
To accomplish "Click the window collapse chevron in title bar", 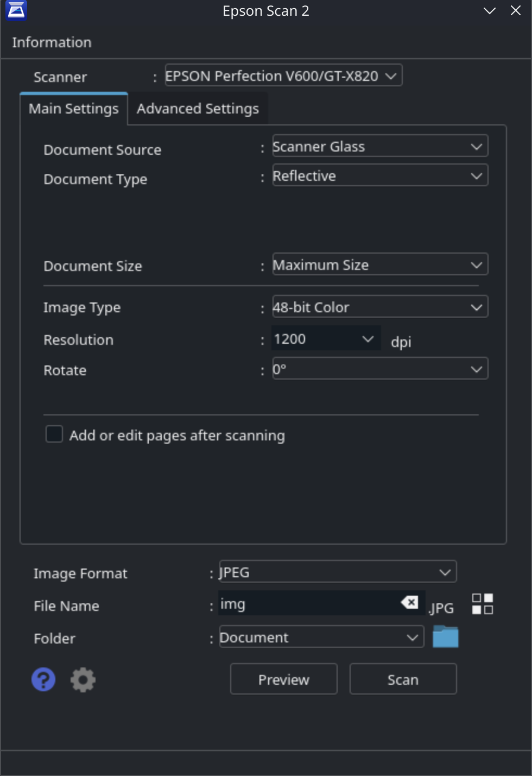I will (490, 11).
